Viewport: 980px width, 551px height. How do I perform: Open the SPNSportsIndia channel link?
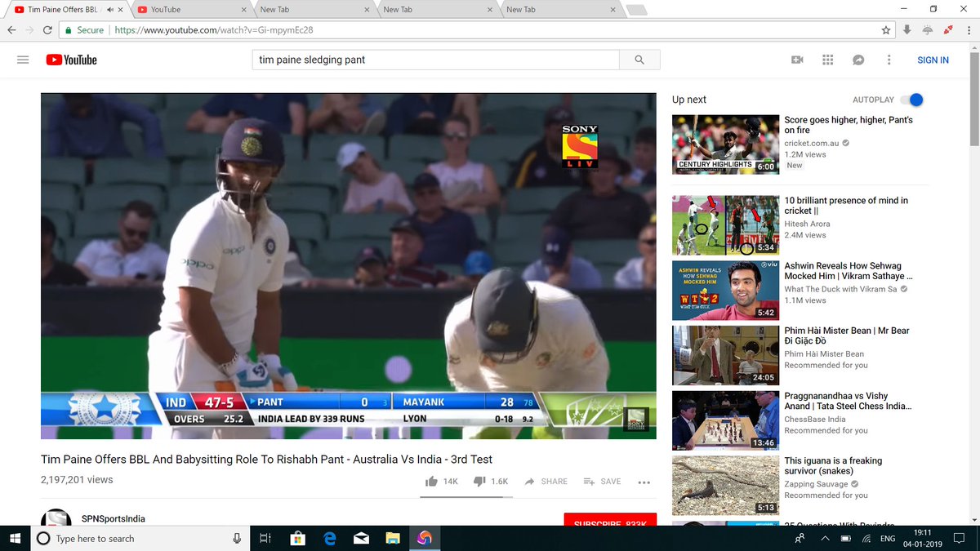click(x=114, y=519)
